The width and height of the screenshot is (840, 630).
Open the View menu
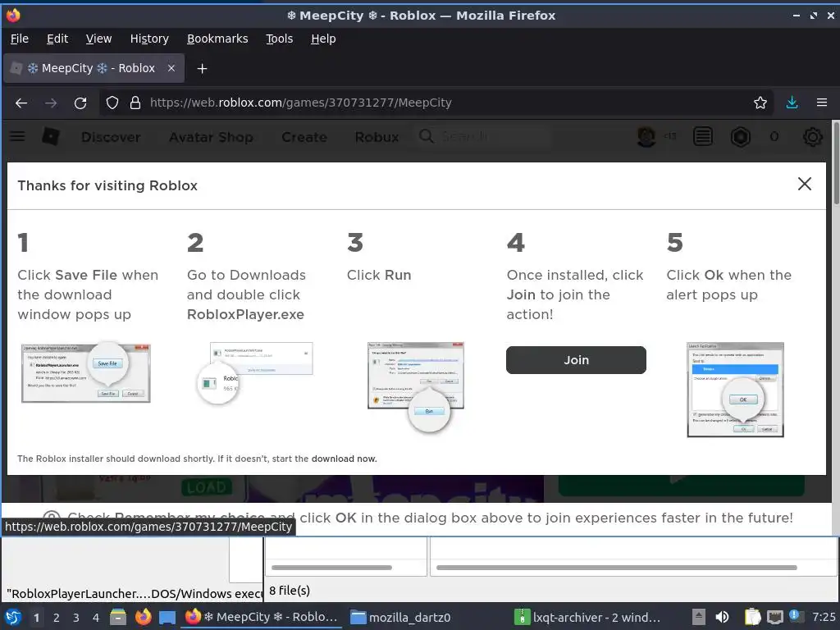98,39
